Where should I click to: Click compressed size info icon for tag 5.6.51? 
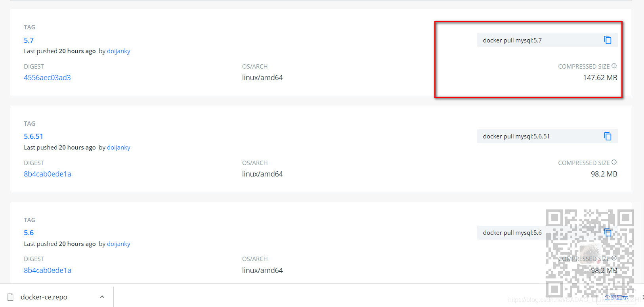click(x=614, y=162)
